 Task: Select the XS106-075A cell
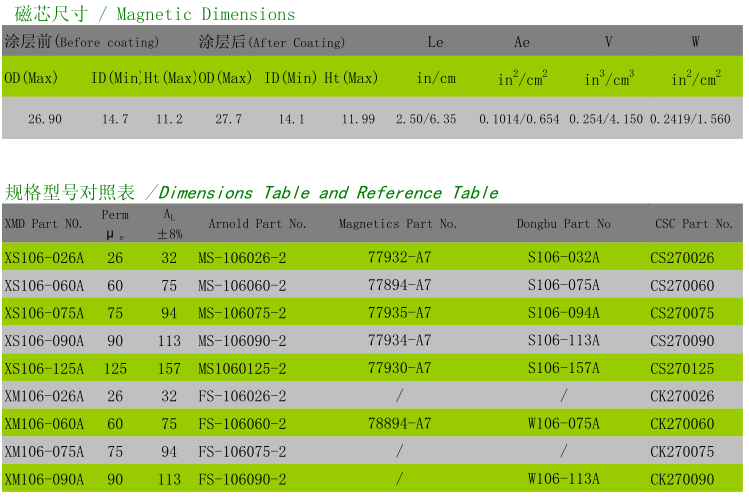44,313
